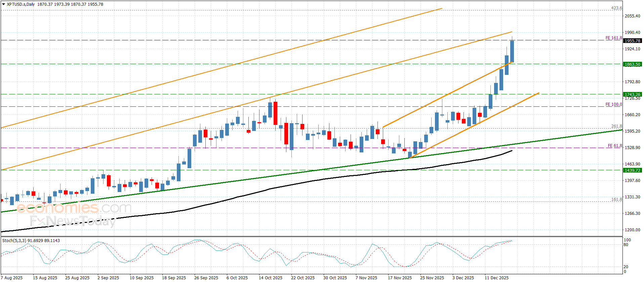Click the chart title dropdown arrow before XPTUSD.s
This screenshot has width=644, height=282.
coord(3,4)
